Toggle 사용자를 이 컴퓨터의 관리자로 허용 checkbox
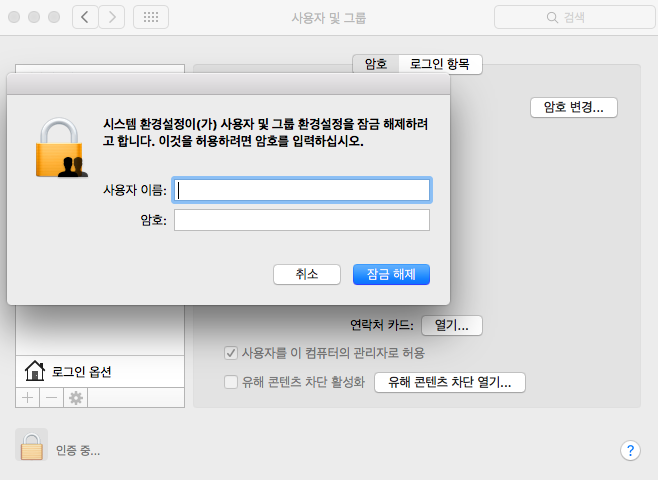The image size is (658, 480). (231, 353)
